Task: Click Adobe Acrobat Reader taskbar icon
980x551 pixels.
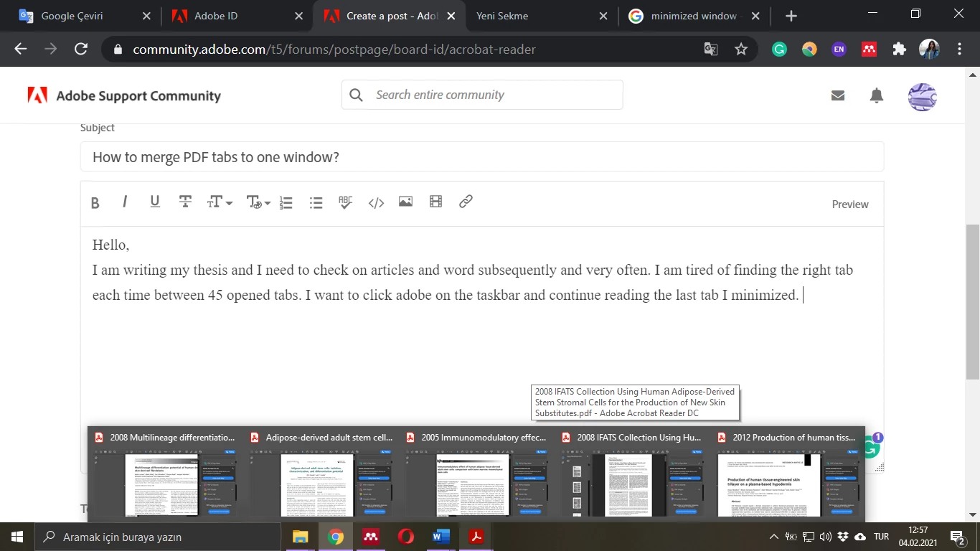Action: [476, 537]
